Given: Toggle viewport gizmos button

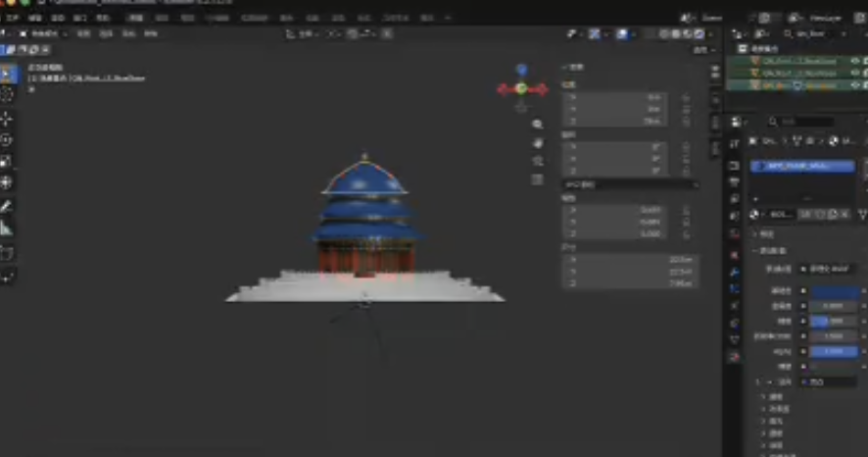Looking at the screenshot, I should coord(594,33).
